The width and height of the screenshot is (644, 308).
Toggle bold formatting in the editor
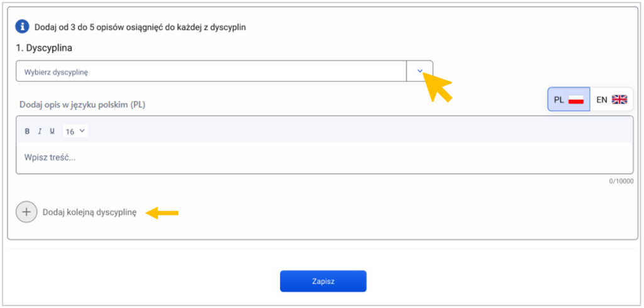point(28,132)
